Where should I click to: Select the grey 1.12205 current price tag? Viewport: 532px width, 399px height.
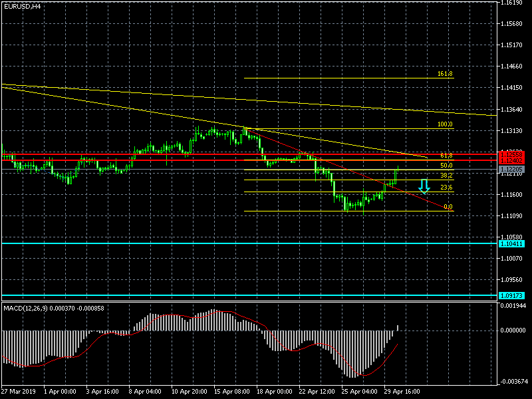pos(512,170)
